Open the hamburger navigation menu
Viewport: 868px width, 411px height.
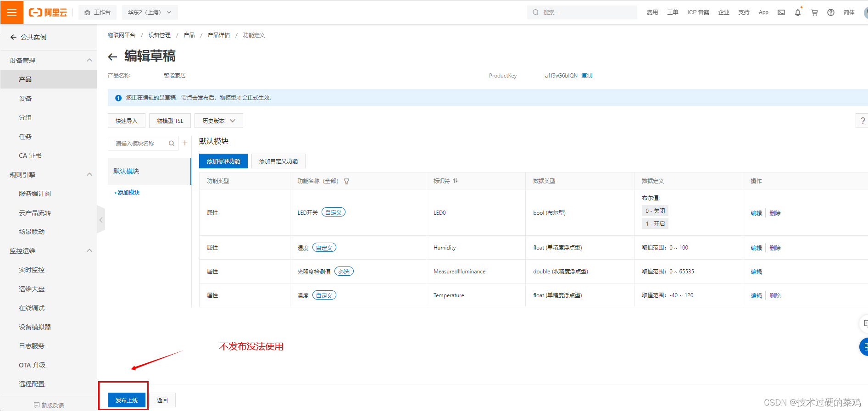12,12
